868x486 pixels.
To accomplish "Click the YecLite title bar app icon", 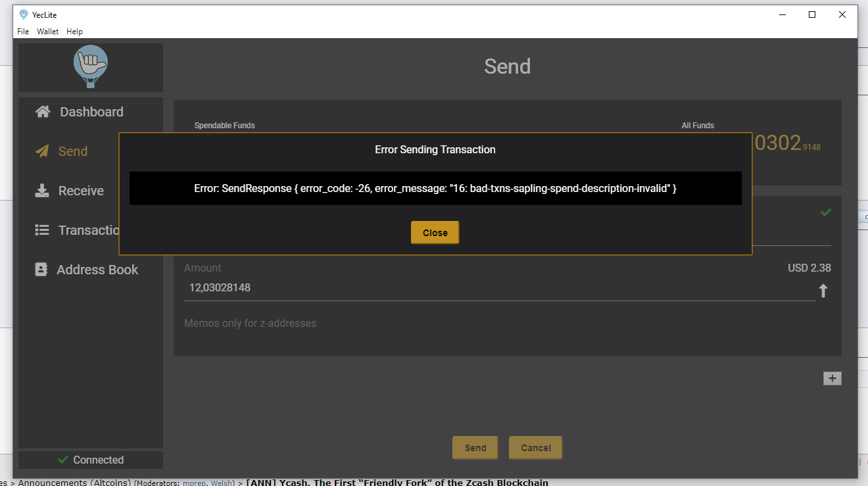I will click(24, 14).
